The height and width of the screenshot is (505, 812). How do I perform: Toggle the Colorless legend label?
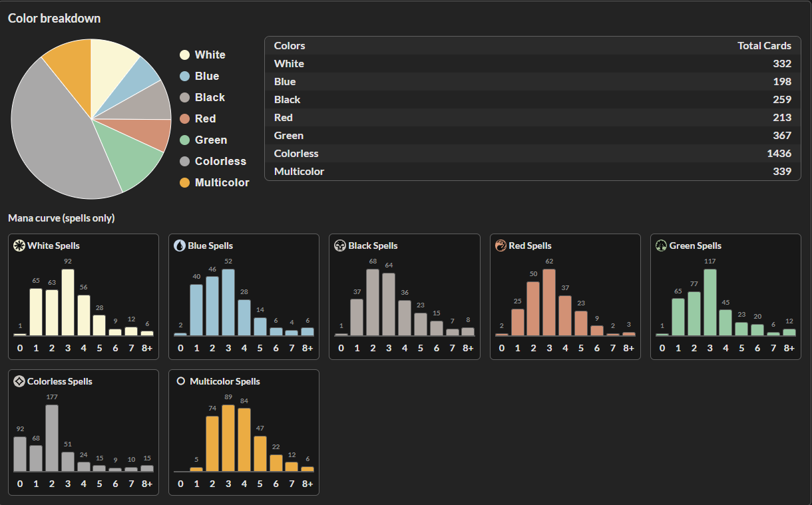(x=220, y=162)
